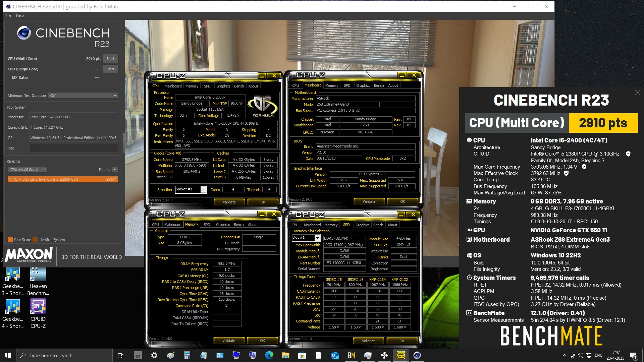Select the orange ranking result bar

pos(62,179)
